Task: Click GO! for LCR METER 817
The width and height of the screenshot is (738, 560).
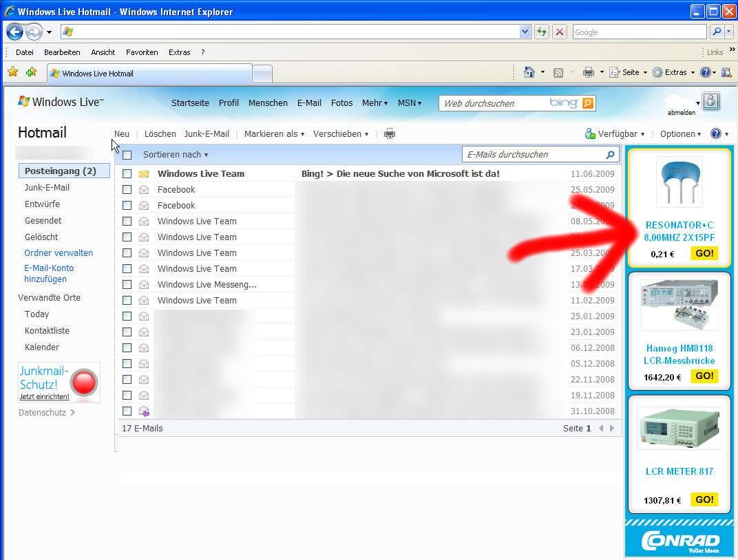Action: 704,499
